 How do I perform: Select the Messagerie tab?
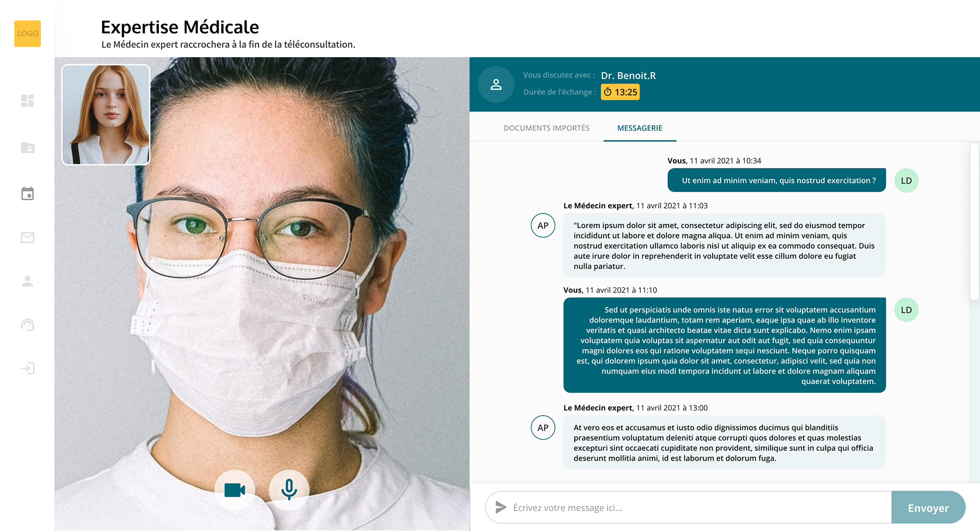640,128
